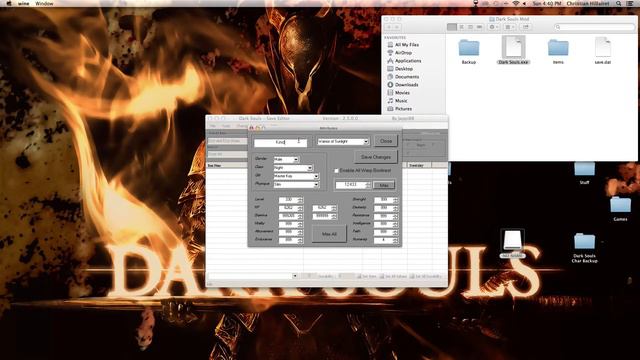The width and height of the screenshot is (640, 360).
Task: Adjust the Level value stepper
Action: pyautogui.click(x=301, y=200)
